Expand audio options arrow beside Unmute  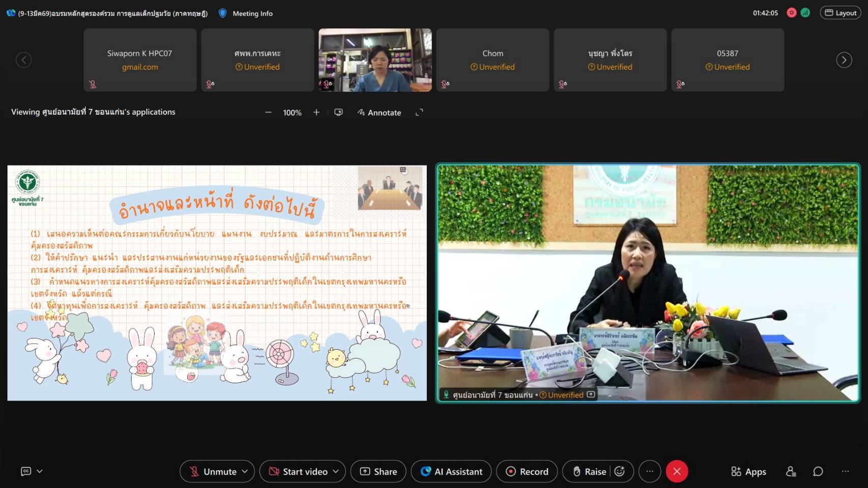(x=245, y=471)
